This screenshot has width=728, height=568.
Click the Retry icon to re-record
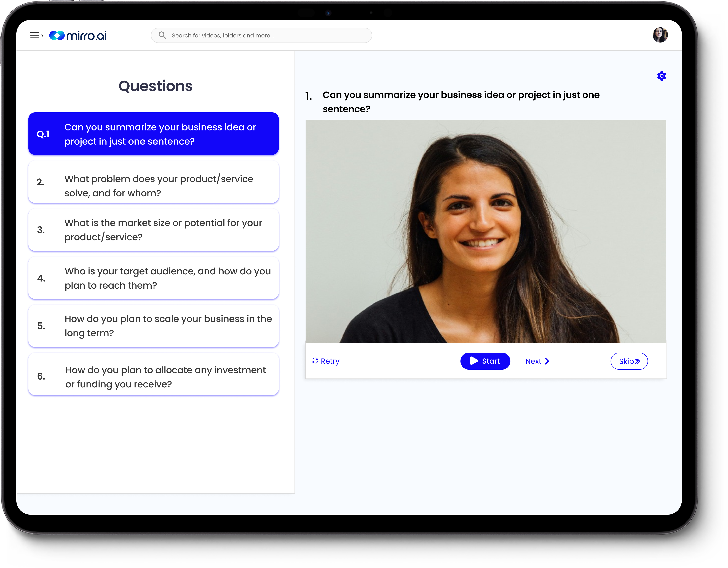(315, 361)
